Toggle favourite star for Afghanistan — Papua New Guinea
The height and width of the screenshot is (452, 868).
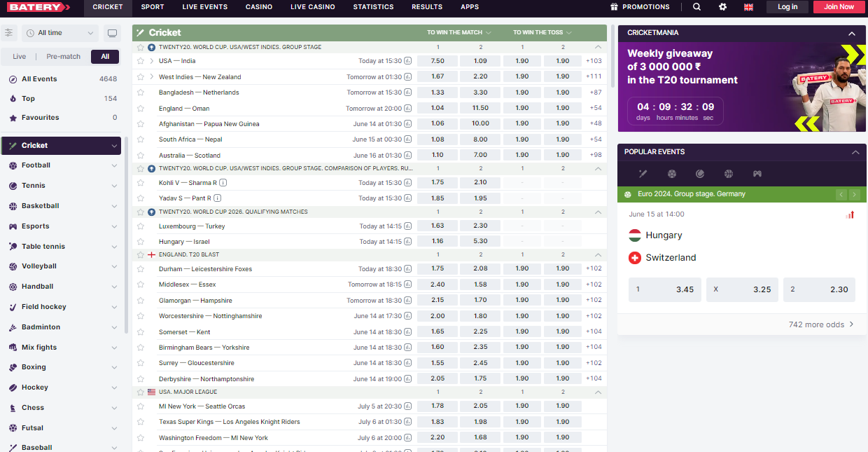141,124
